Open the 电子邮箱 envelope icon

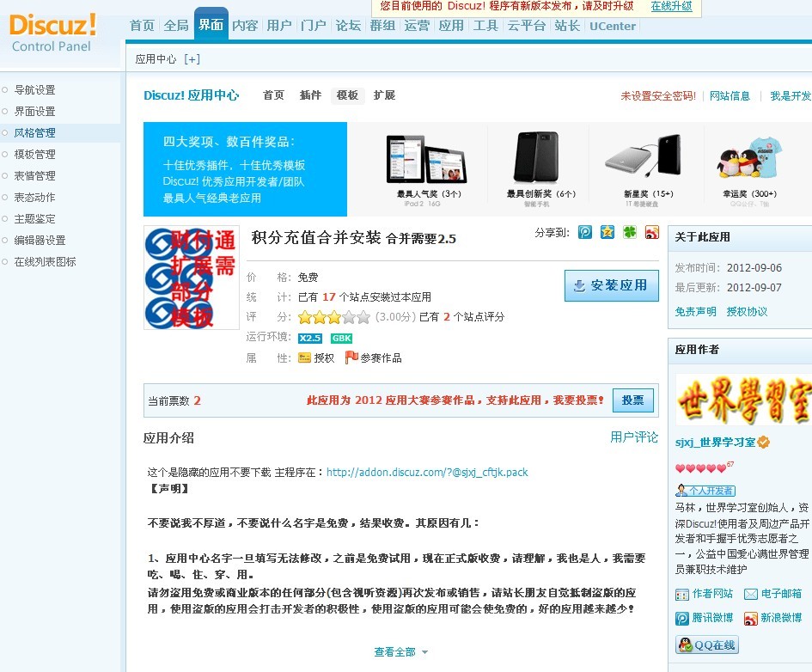tap(750, 595)
